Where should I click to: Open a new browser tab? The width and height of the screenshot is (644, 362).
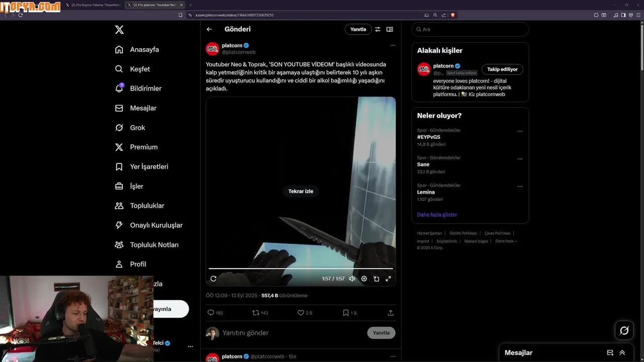coord(190,5)
